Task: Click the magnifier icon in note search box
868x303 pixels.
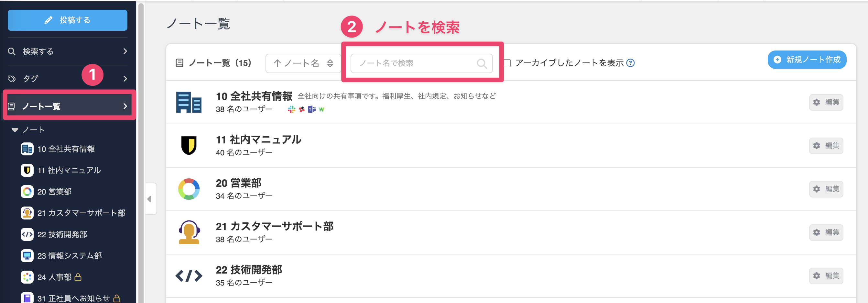Action: (482, 63)
